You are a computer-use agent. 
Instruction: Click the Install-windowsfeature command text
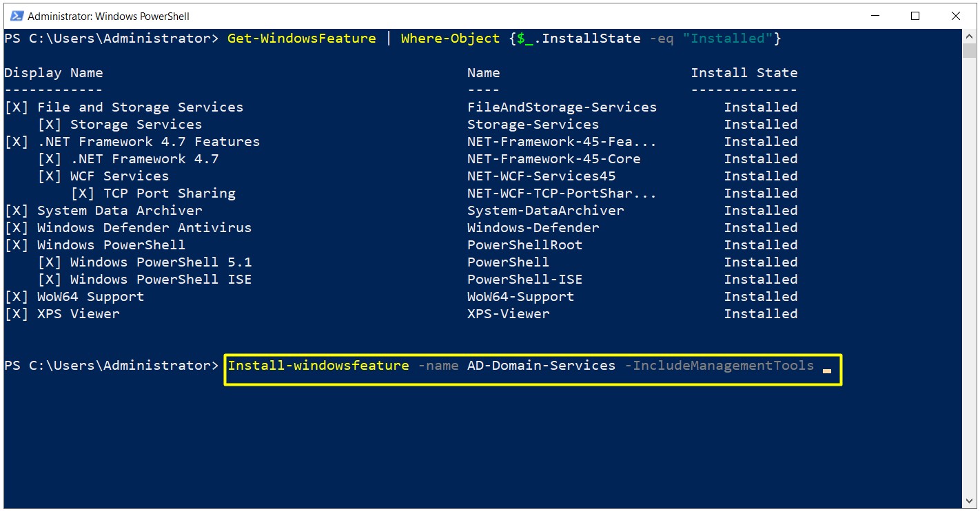click(318, 366)
